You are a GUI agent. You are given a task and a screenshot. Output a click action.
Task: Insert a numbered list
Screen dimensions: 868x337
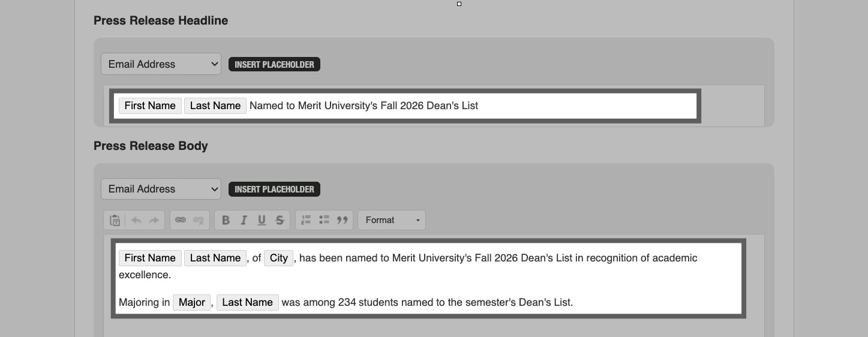pyautogui.click(x=306, y=220)
